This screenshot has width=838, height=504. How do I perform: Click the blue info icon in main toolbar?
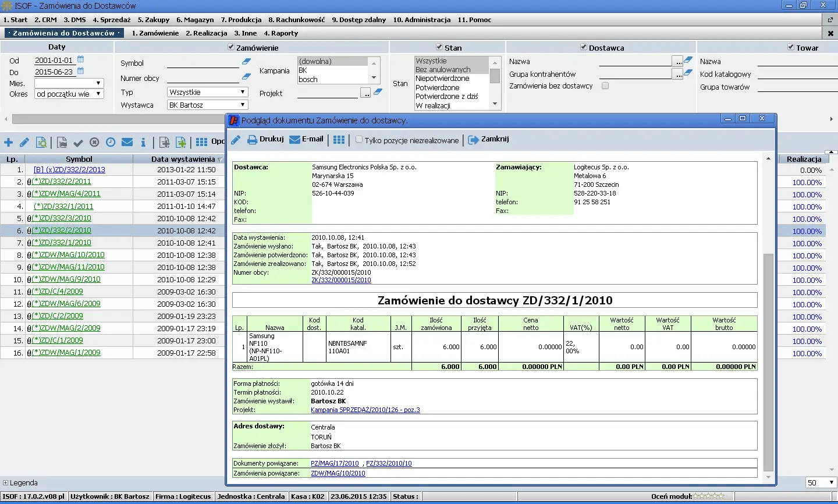[x=143, y=143]
